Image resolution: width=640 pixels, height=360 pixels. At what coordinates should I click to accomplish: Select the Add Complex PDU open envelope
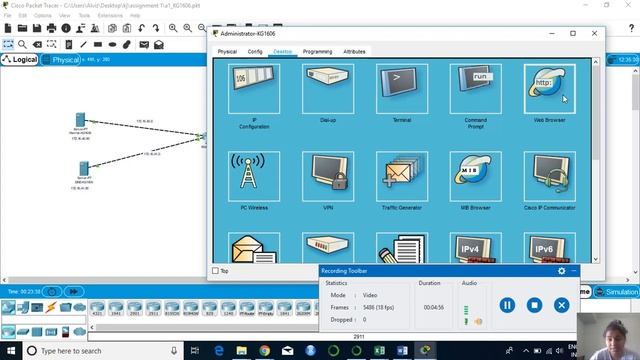point(159,44)
